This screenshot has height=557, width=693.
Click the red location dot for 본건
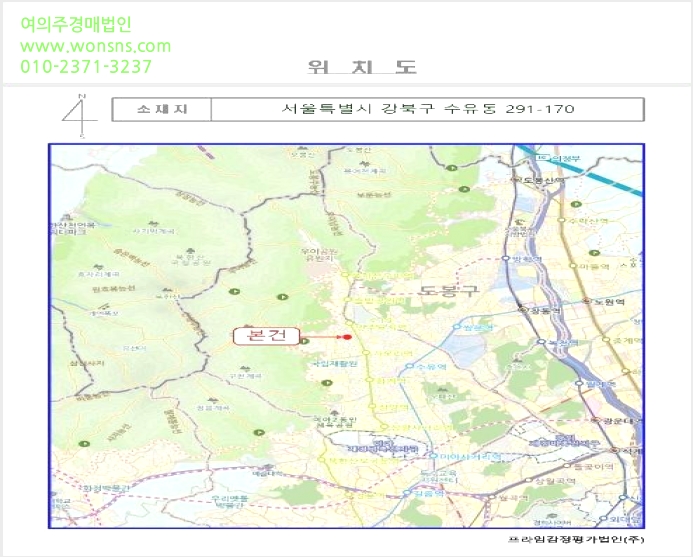point(347,337)
